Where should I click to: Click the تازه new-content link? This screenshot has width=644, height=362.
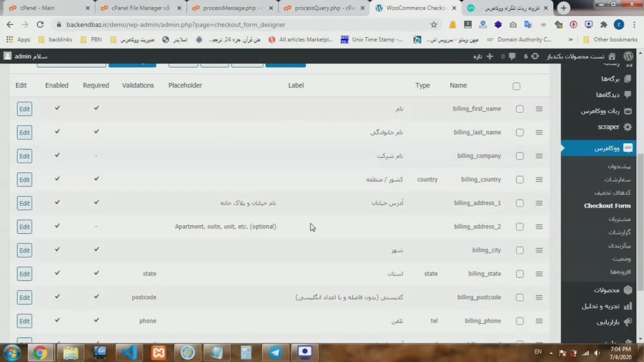(x=484, y=56)
